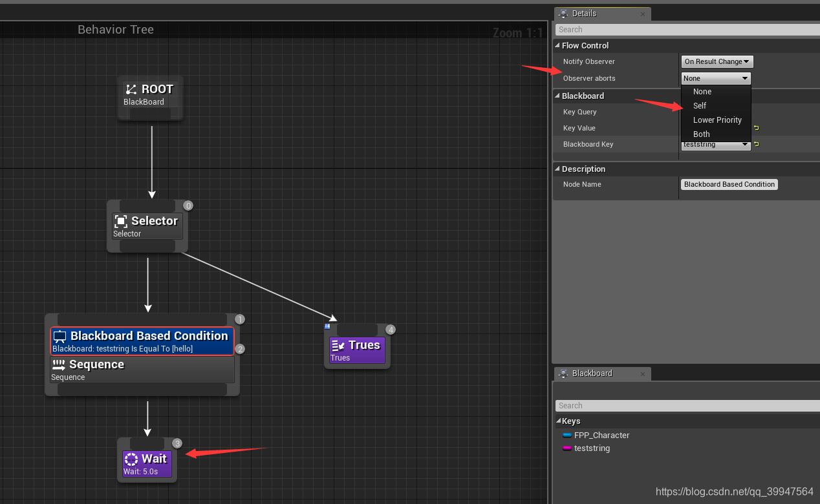Click the Key Value property label
Screen dimensions: 820x504
pyautogui.click(x=579, y=129)
